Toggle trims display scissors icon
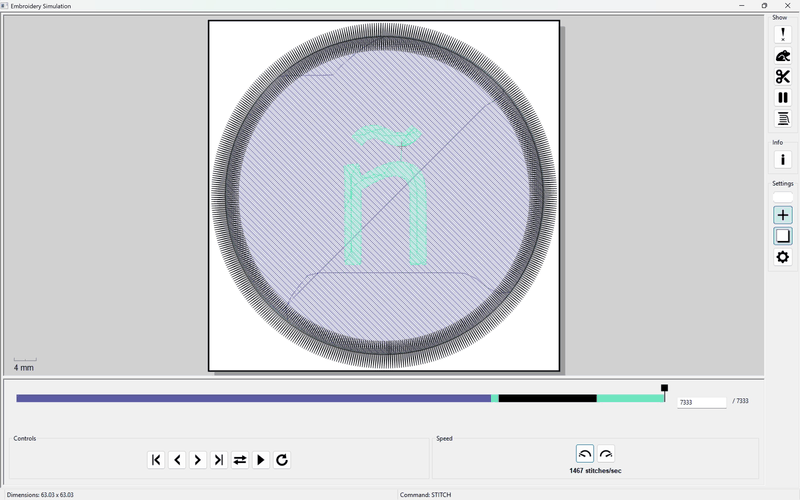Viewport: 800px width, 500px height. (783, 77)
